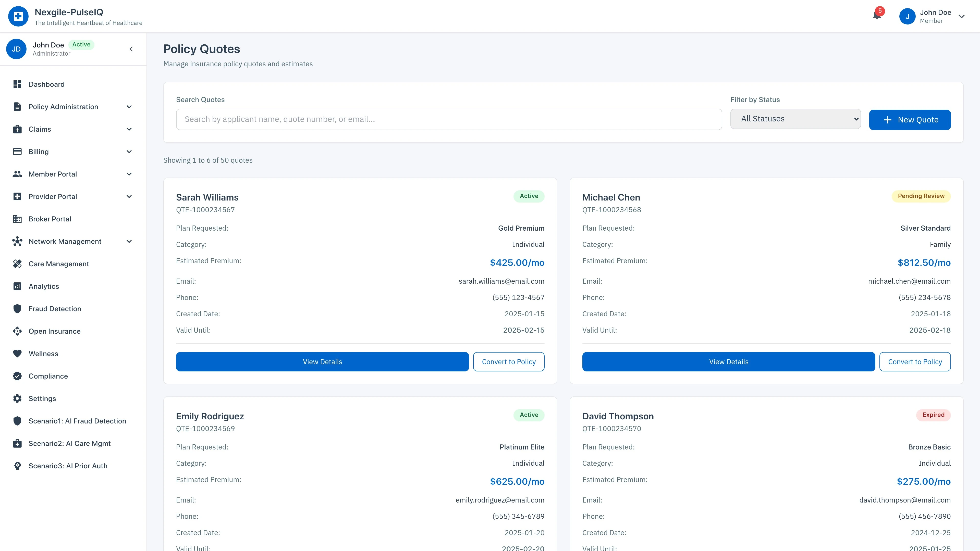Collapse the sidebar with the left chevron
The height and width of the screenshot is (551, 980).
[131, 49]
